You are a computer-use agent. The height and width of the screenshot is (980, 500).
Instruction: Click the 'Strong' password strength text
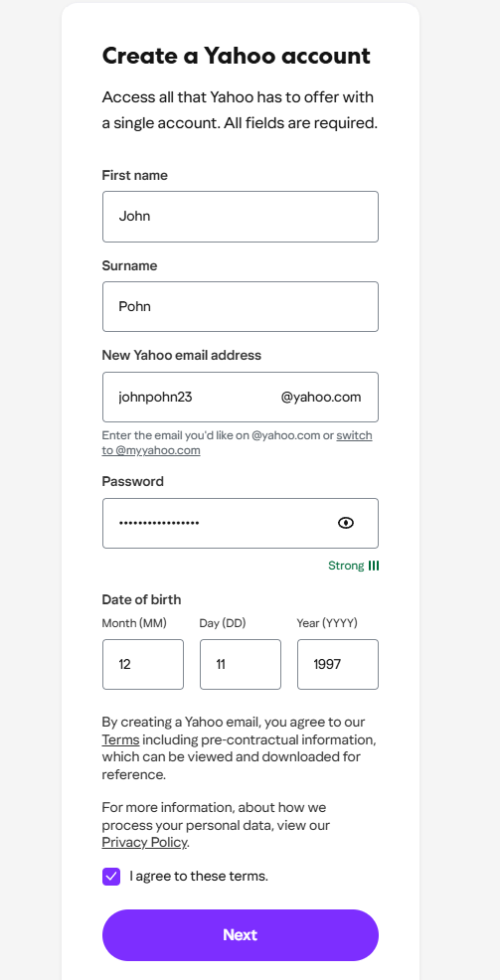click(346, 566)
